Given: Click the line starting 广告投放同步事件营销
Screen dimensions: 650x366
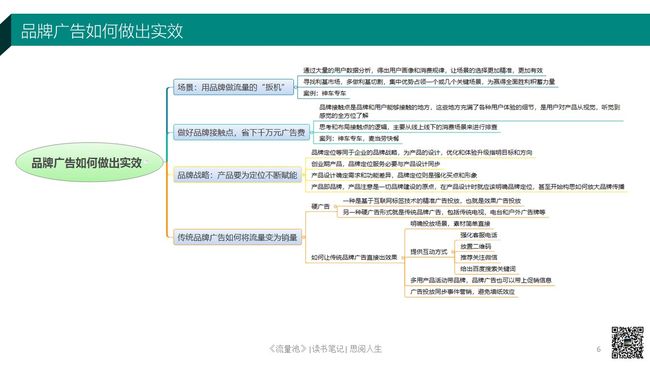Looking at the screenshot, I should [x=462, y=292].
